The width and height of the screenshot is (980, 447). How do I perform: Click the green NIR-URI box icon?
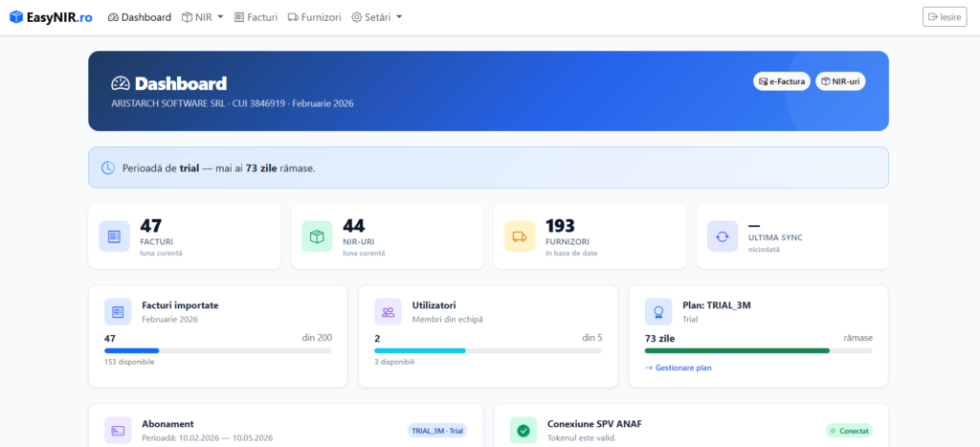[x=317, y=235]
